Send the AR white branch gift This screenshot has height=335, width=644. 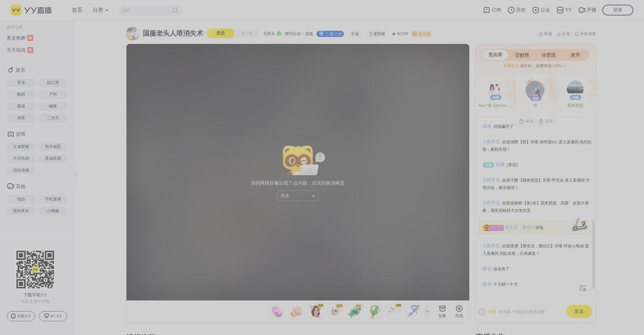pos(394,312)
